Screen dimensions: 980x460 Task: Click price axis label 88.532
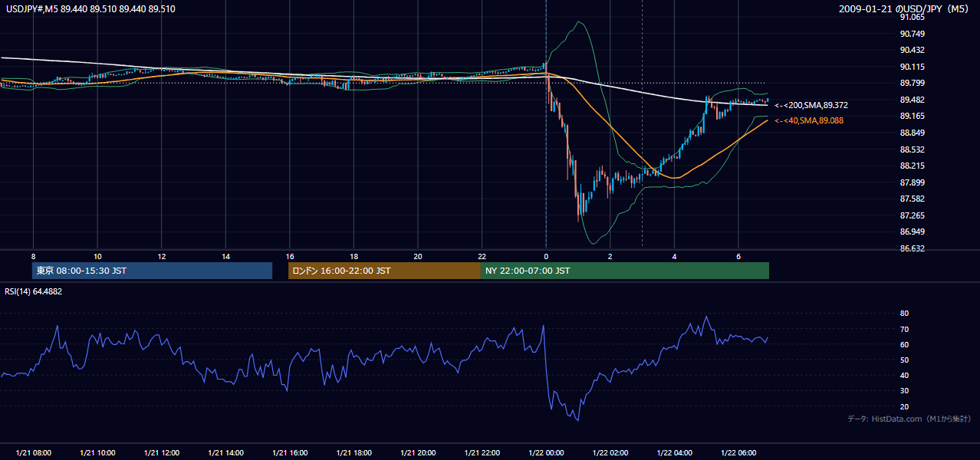click(x=913, y=149)
